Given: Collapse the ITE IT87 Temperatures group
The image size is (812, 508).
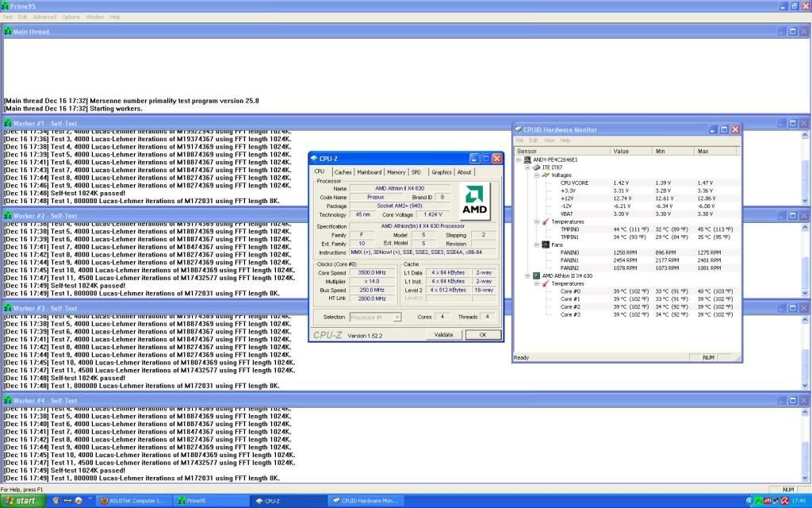Looking at the screenshot, I should click(x=537, y=221).
